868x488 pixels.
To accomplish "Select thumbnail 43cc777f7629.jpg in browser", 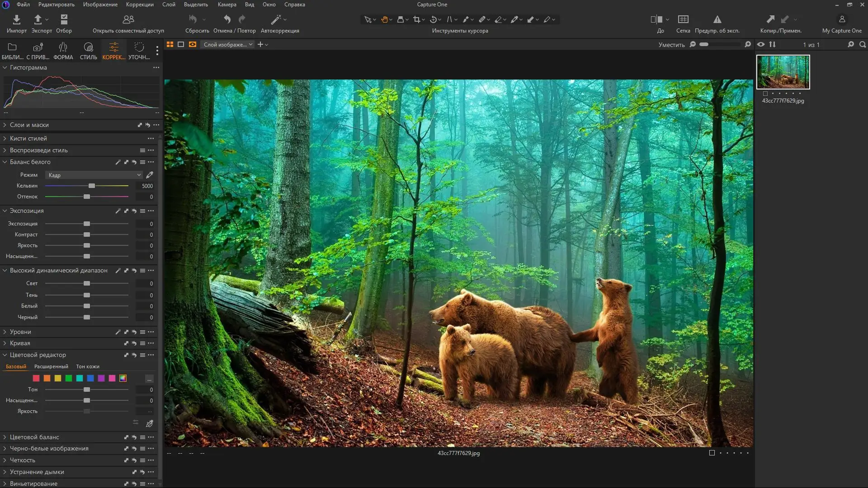I will click(x=783, y=72).
